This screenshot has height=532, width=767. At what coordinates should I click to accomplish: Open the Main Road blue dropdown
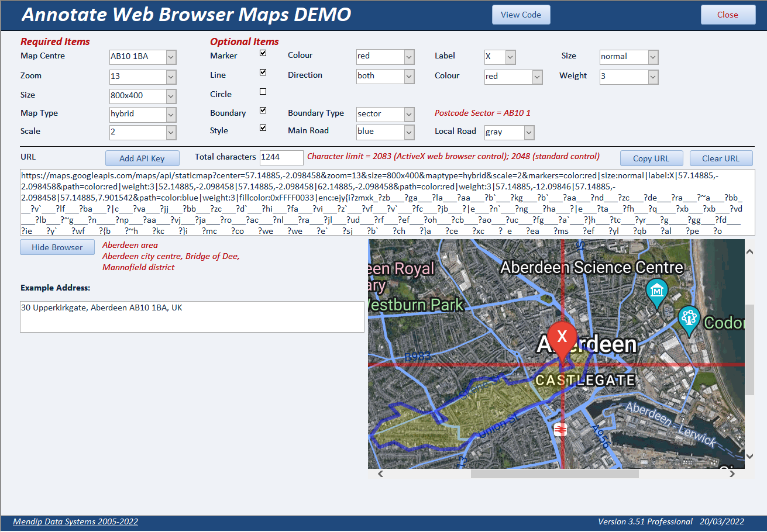click(410, 132)
